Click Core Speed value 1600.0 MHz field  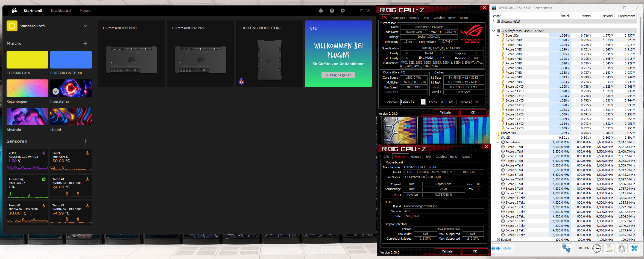pos(414,78)
